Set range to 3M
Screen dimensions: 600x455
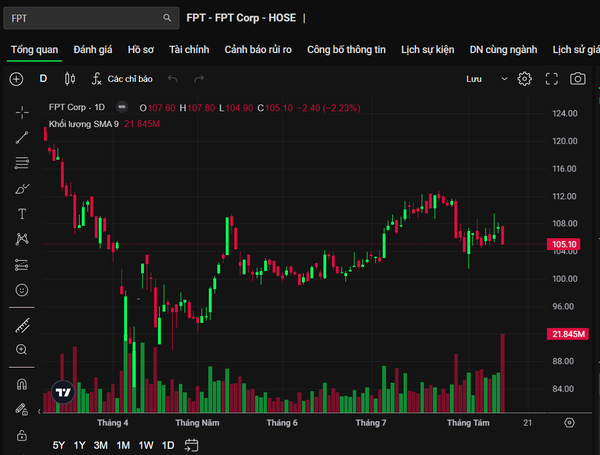tap(101, 445)
